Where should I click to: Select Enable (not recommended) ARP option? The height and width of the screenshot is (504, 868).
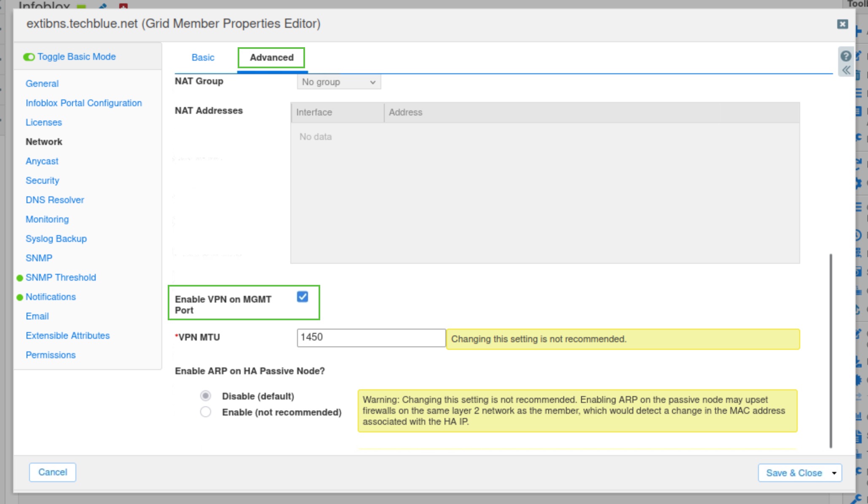tap(206, 412)
